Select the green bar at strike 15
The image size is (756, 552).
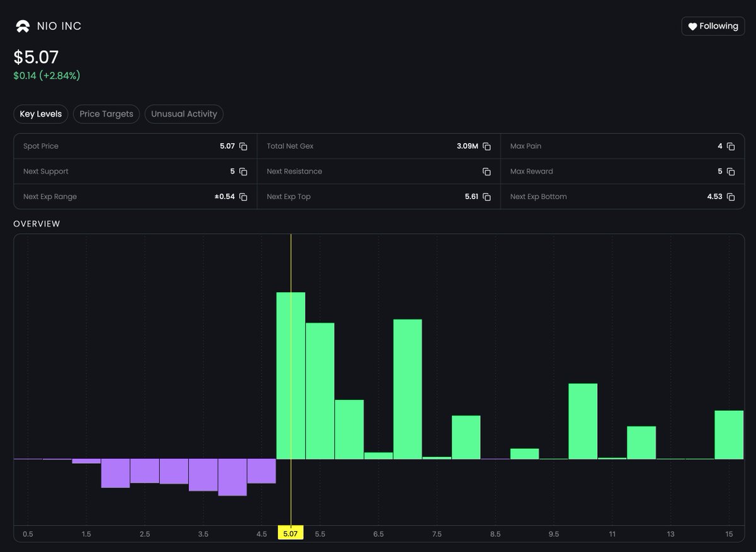(x=729, y=435)
